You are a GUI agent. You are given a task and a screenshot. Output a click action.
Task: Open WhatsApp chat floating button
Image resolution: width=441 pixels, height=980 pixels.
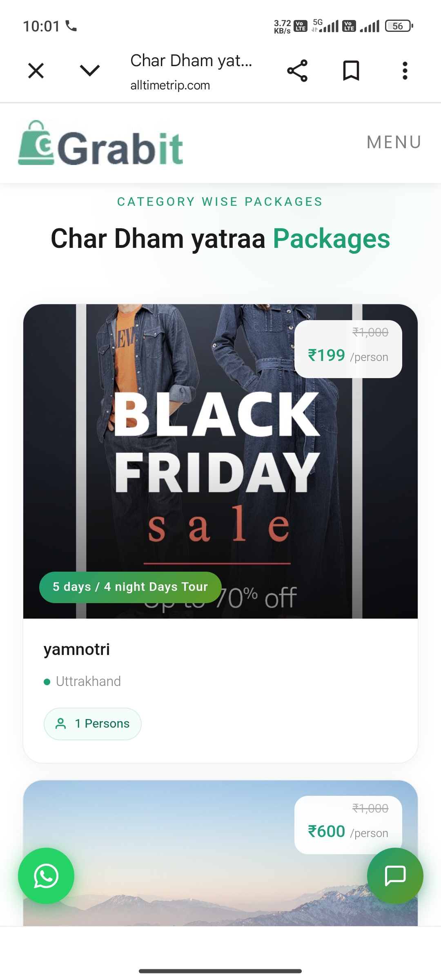tap(46, 876)
